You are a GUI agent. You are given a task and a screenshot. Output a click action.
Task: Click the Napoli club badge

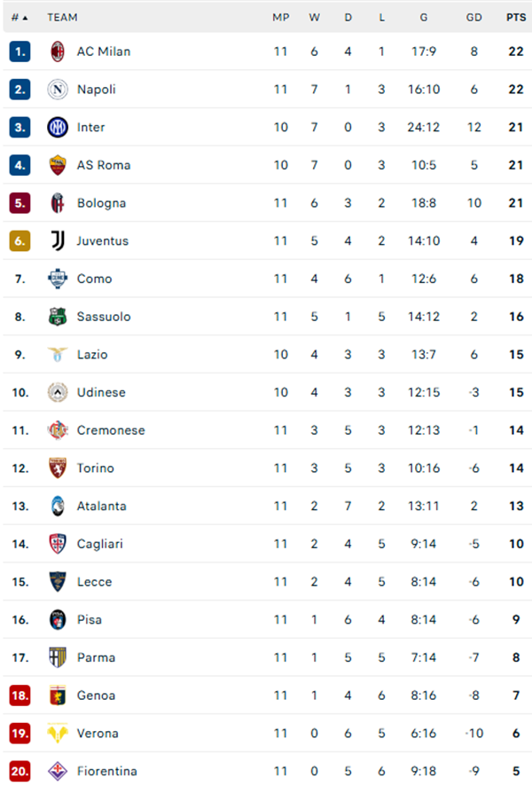coord(56,89)
